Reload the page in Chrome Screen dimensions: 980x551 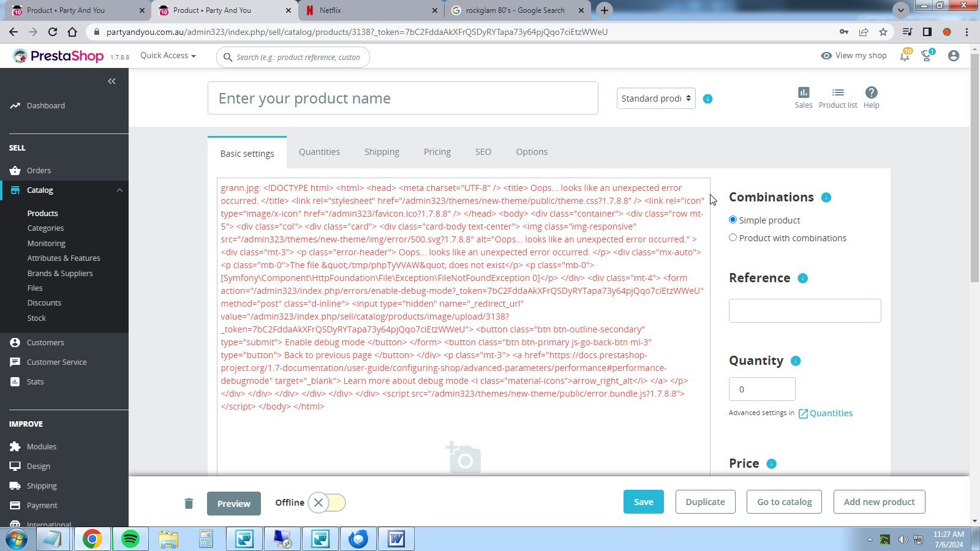(53, 32)
